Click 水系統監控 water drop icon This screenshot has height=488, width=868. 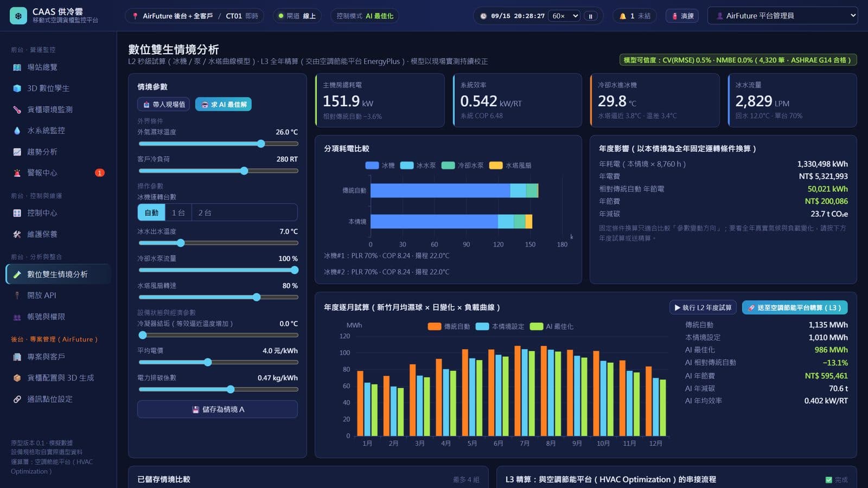point(17,131)
